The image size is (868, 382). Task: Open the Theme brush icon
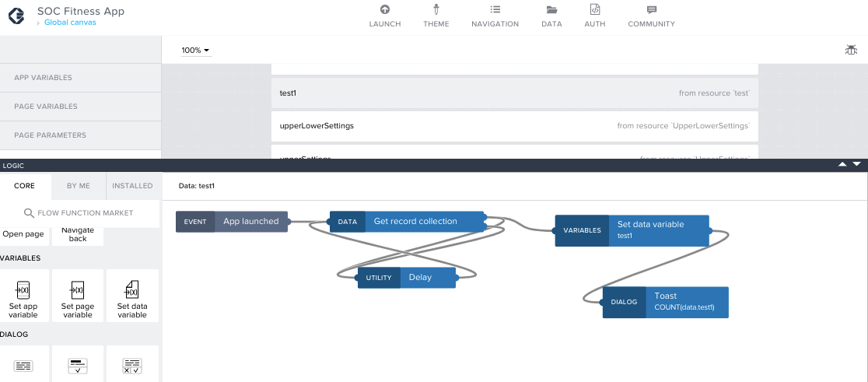click(436, 9)
